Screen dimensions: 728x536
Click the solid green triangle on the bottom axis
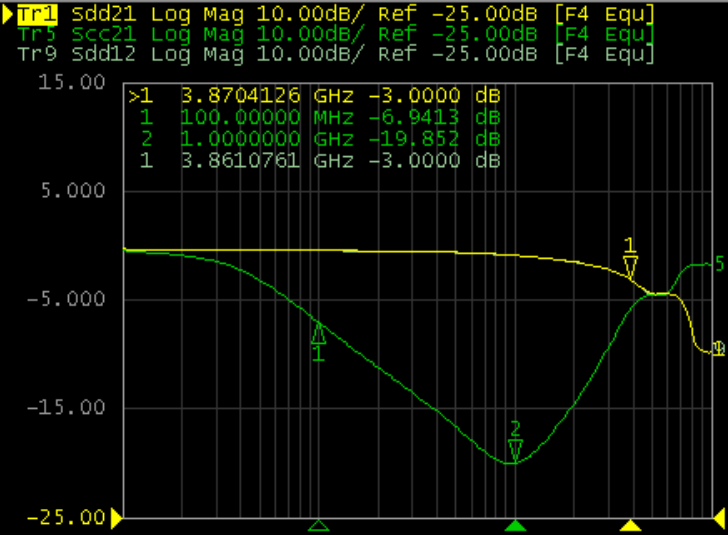pos(515,525)
